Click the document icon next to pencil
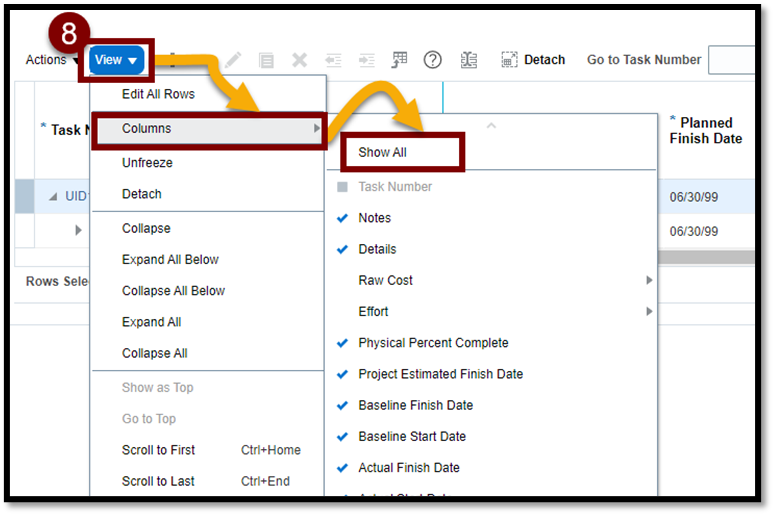This screenshot has height=515, width=774. [266, 60]
